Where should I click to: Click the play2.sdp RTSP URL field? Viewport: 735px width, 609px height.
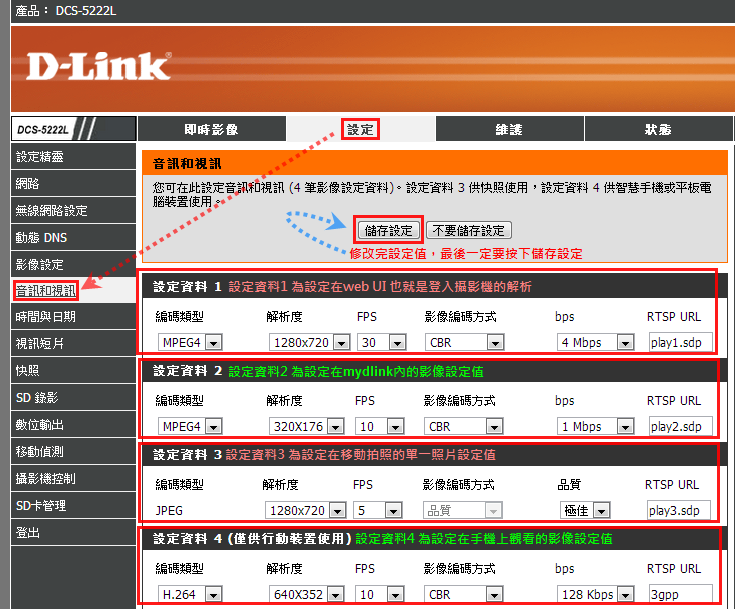click(681, 427)
